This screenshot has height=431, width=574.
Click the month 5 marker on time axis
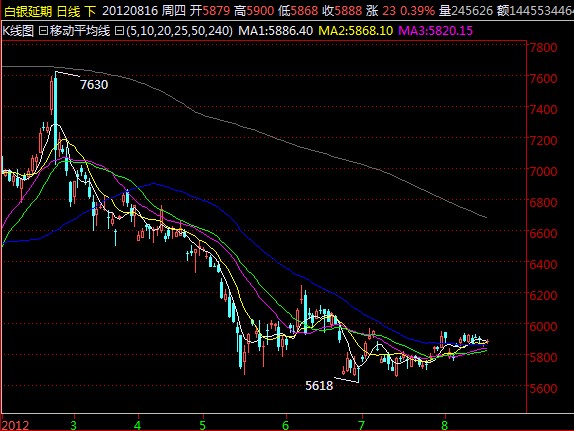pos(203,425)
